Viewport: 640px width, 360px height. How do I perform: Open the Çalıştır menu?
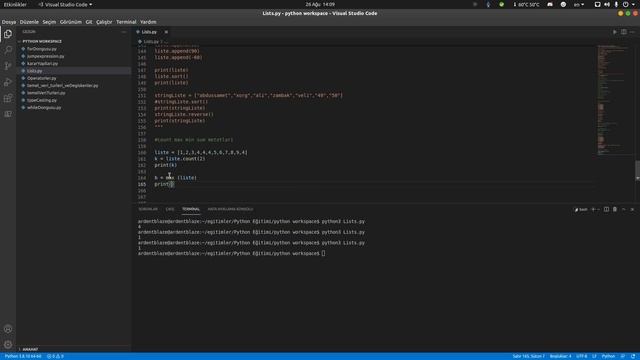[x=104, y=22]
